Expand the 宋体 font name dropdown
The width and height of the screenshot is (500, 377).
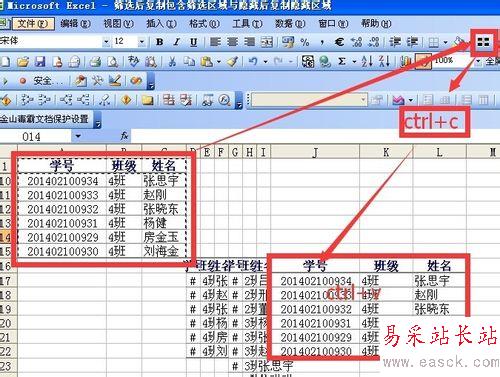click(x=106, y=42)
